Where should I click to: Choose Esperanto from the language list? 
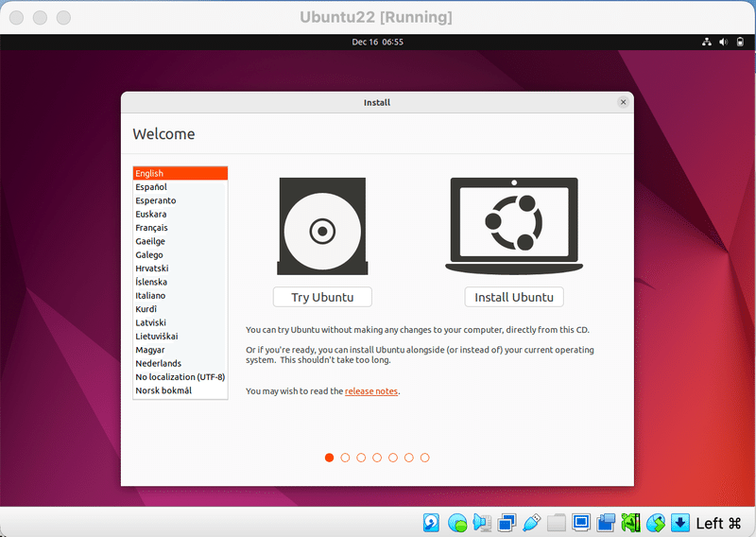tap(180, 200)
